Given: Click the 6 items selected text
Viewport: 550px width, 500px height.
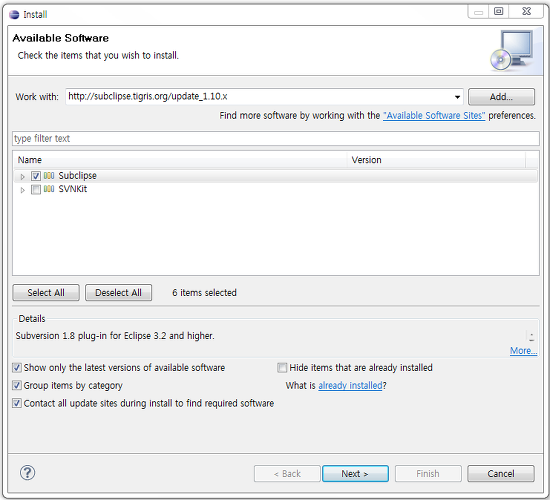Looking at the screenshot, I should click(204, 293).
